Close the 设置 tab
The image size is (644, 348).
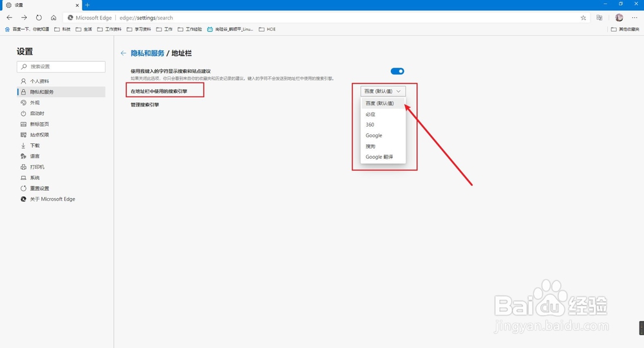pos(77,5)
